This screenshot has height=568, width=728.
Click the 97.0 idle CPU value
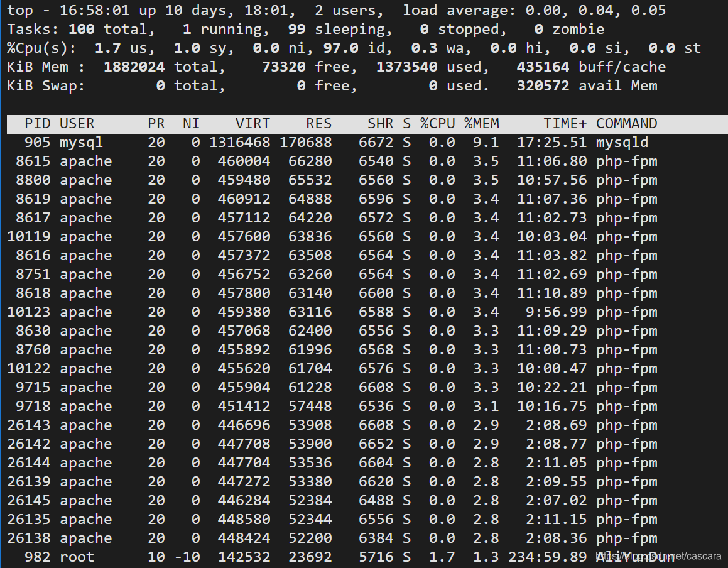click(341, 48)
